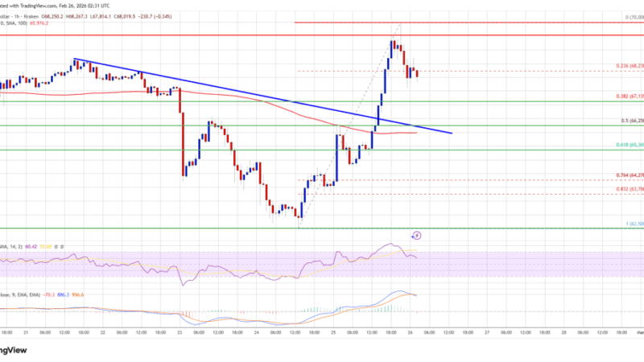The image size is (644, 362).
Task: Click the 0.5 Fibonacci level label
Action: click(632, 121)
